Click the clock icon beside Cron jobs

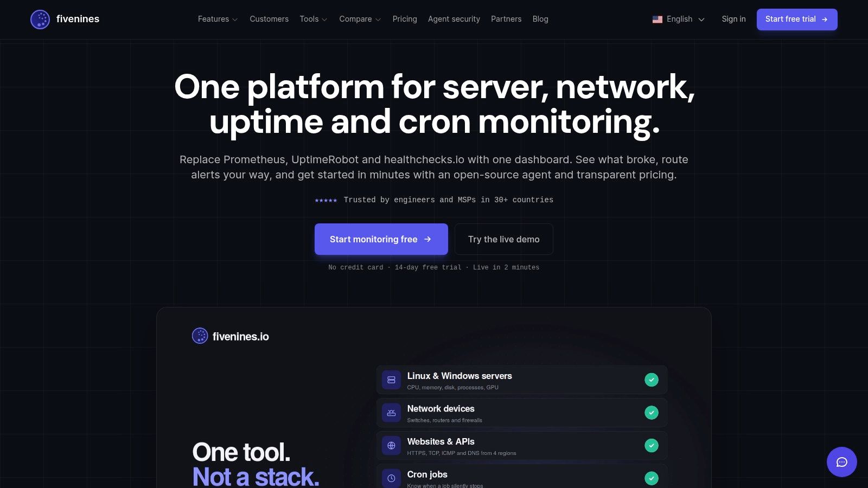click(391, 478)
